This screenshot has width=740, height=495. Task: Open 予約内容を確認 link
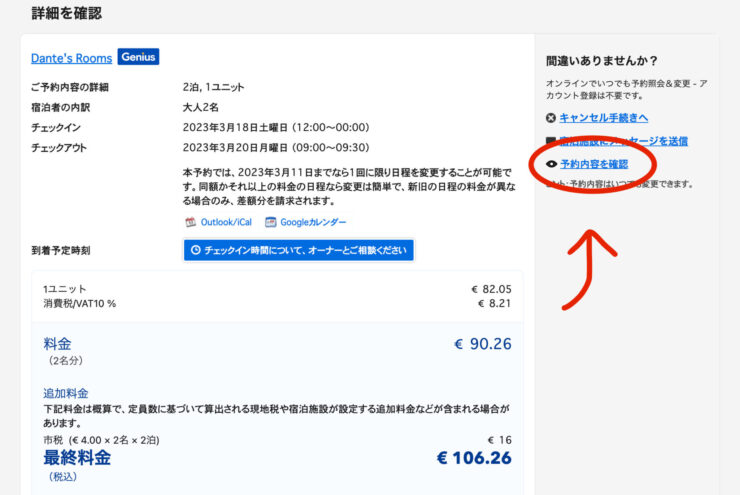pos(594,163)
